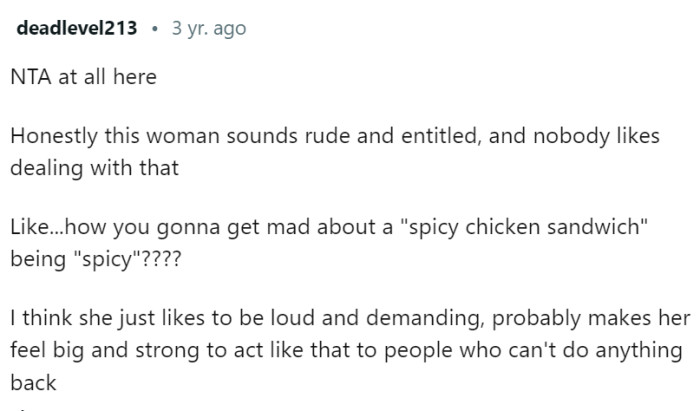Click the word 'Honestly' in the comment
The width and height of the screenshot is (700, 411).
(54, 136)
